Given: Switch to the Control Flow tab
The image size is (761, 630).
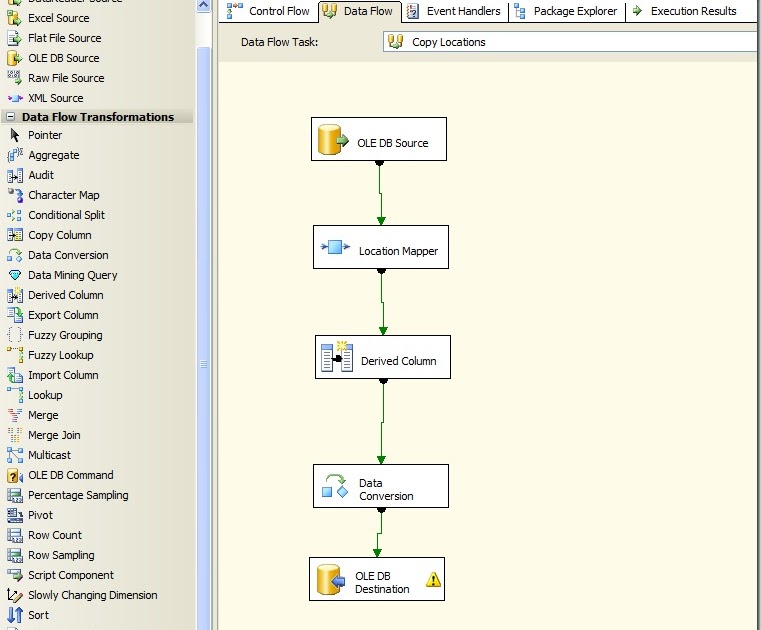Looking at the screenshot, I should pos(269,12).
